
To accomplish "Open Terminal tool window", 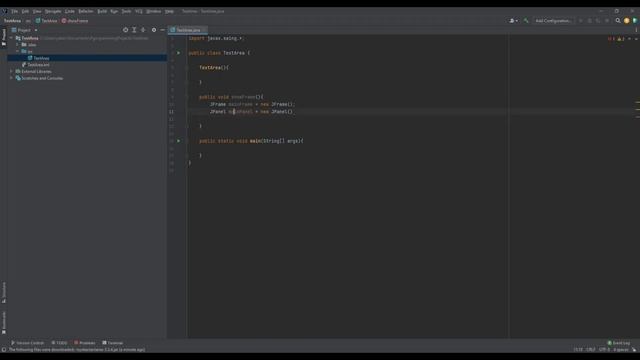I will point(113,343).
